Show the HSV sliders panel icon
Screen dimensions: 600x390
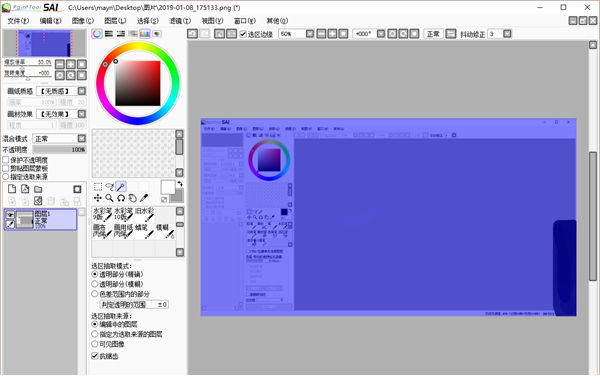pos(121,34)
